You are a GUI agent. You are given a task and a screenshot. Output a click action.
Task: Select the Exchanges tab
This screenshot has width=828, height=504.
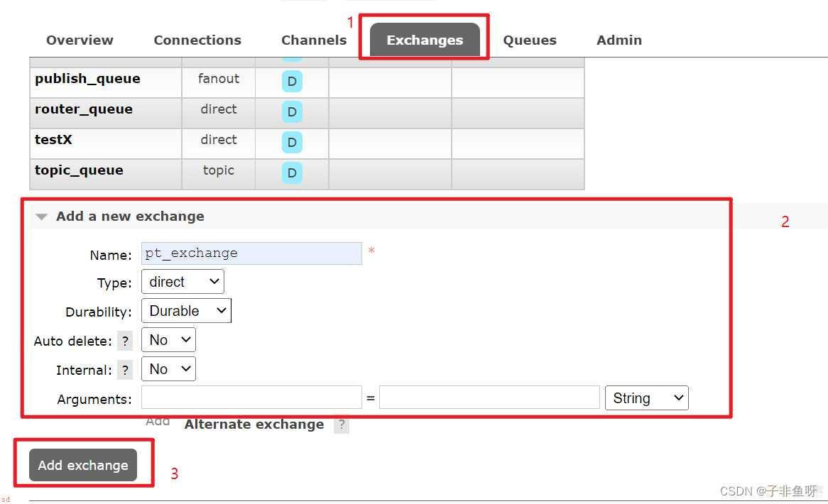tap(425, 40)
